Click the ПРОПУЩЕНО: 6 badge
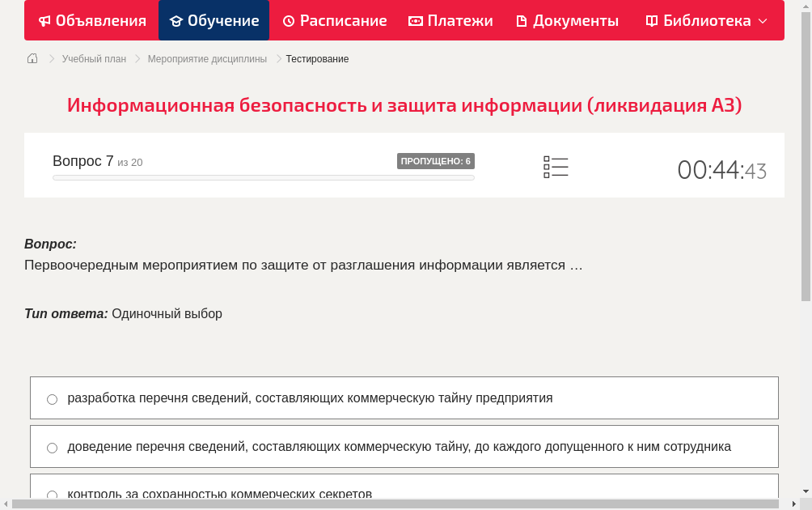This screenshot has width=812, height=510. 437,161
